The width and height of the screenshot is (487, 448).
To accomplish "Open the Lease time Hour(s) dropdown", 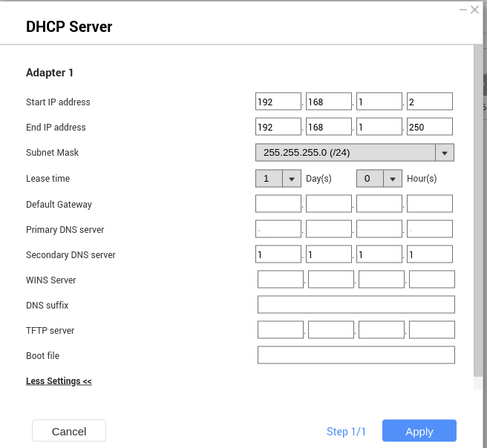I will tap(379, 179).
